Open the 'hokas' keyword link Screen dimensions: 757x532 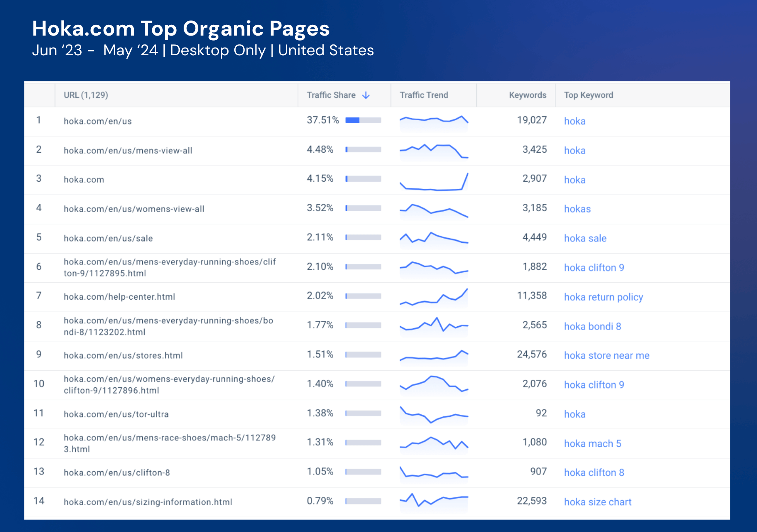point(577,209)
